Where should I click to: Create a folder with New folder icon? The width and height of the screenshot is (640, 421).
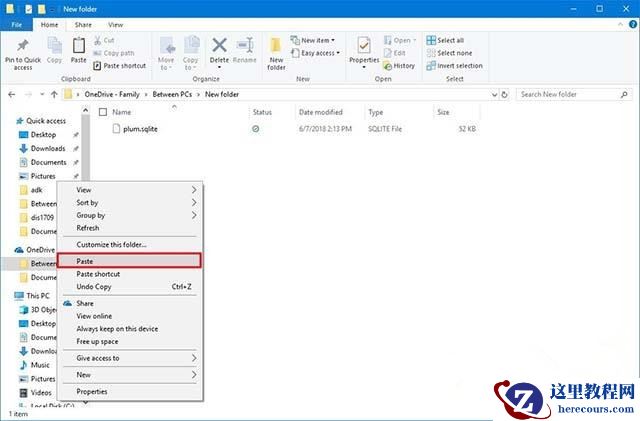[x=276, y=45]
